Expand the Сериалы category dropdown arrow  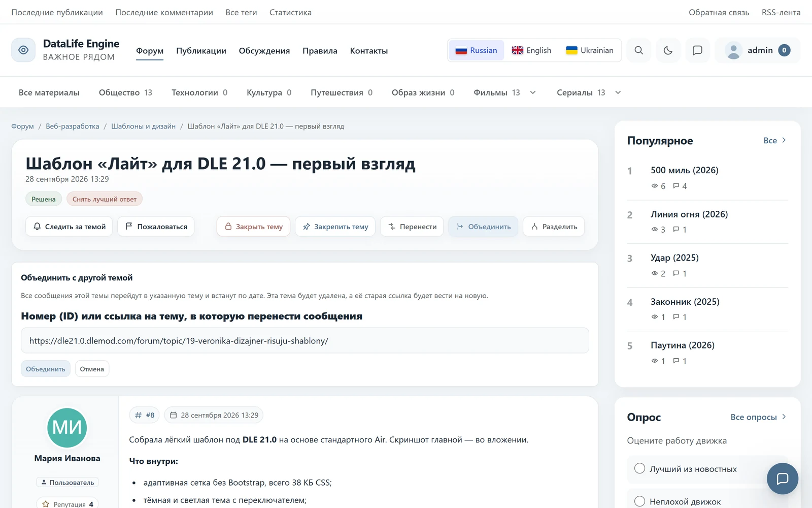tap(618, 92)
